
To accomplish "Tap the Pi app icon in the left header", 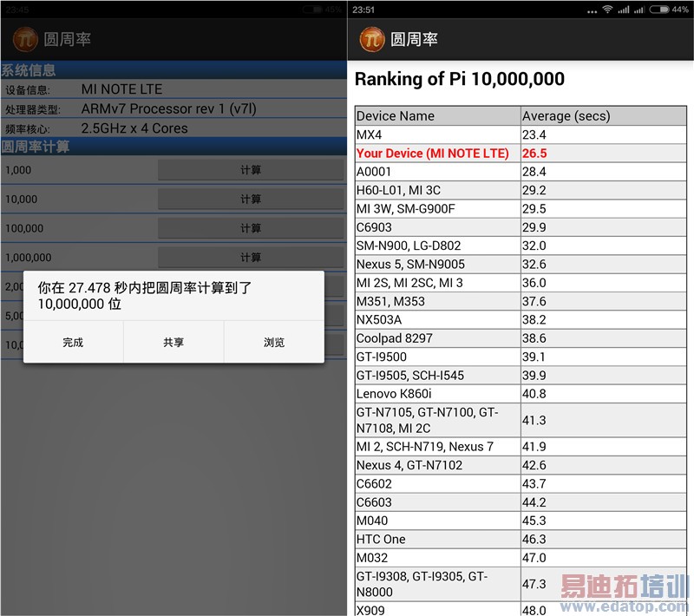I will pos(25,39).
